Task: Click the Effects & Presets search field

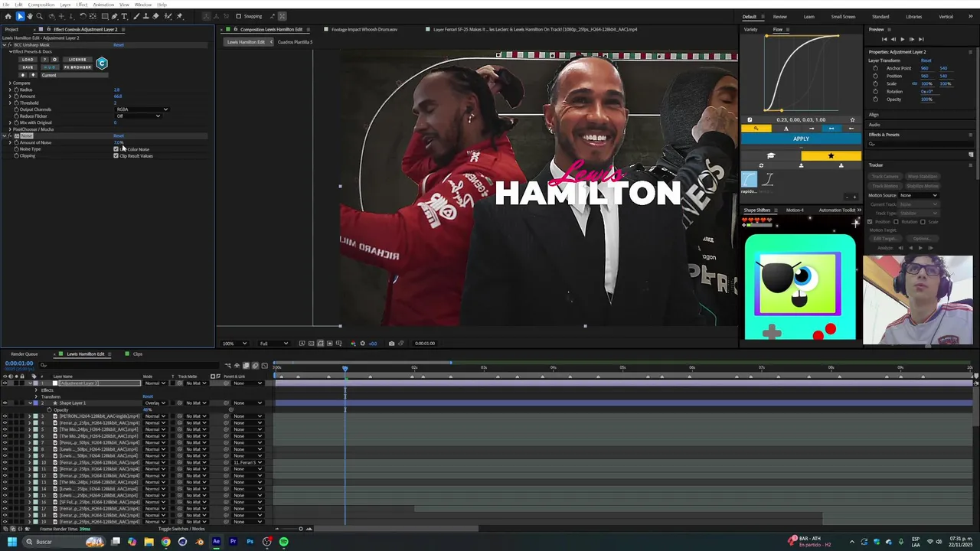Action: point(920,144)
